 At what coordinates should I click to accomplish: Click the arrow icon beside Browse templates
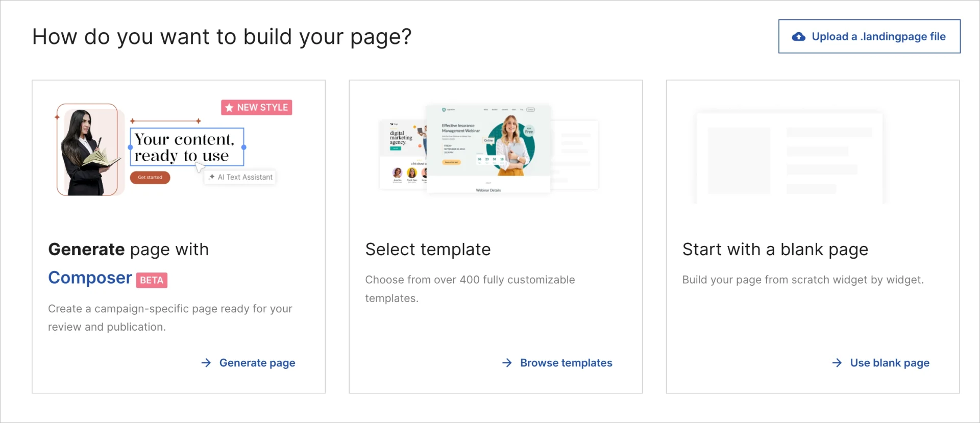coord(507,363)
